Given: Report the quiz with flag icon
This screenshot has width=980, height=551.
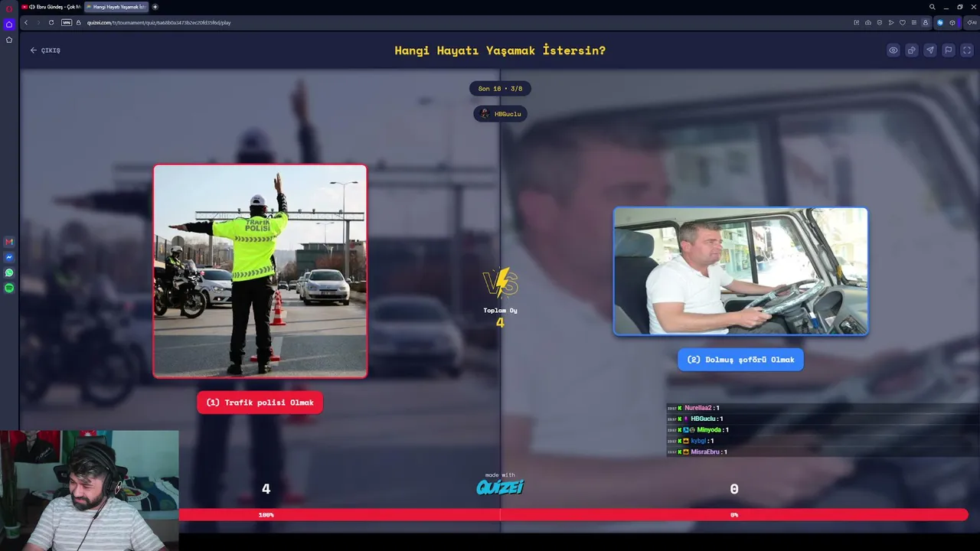Looking at the screenshot, I should pos(948,51).
